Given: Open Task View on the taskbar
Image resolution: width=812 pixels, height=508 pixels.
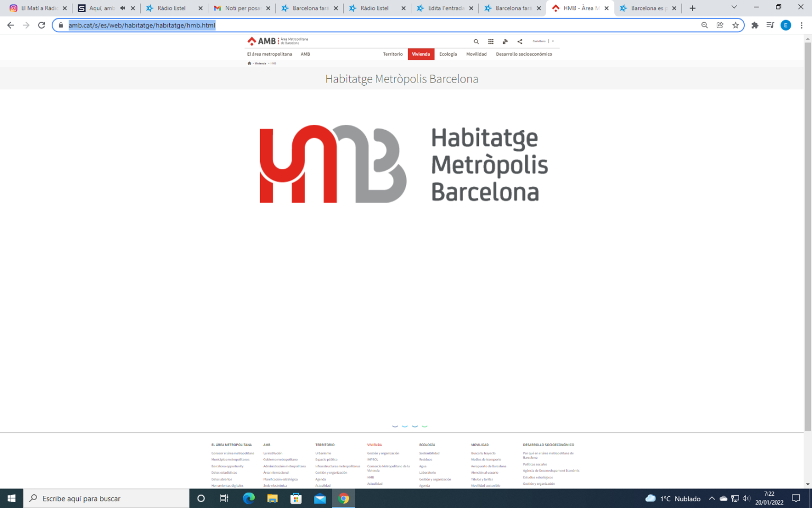Looking at the screenshot, I should click(x=224, y=498).
